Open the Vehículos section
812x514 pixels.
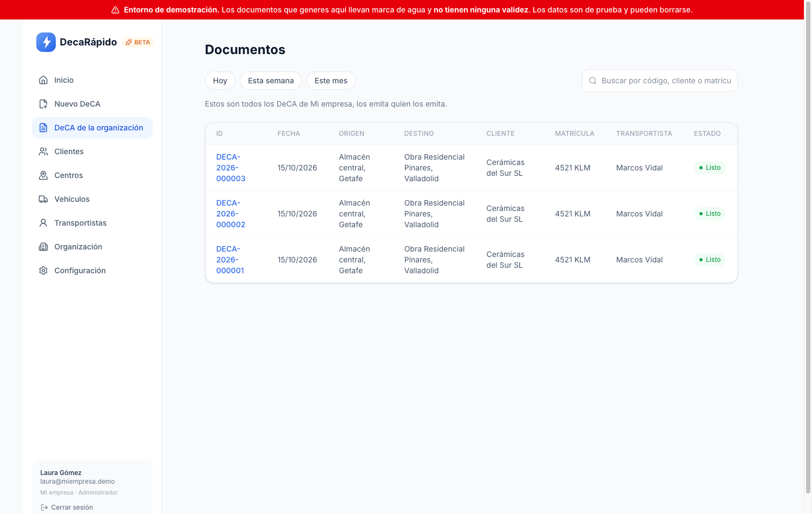(92, 199)
